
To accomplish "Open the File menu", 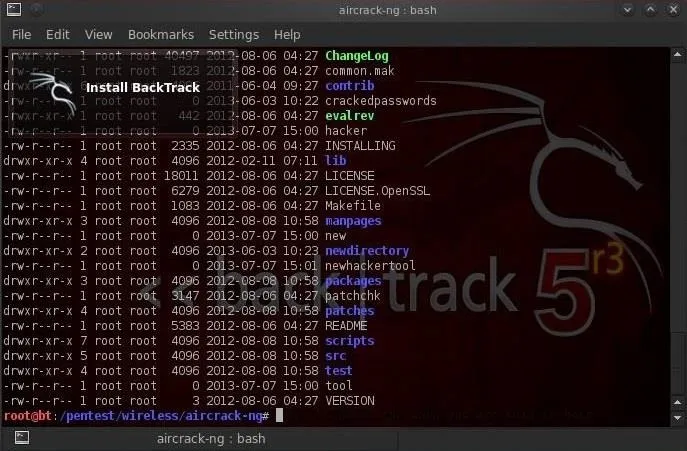I will point(21,35).
